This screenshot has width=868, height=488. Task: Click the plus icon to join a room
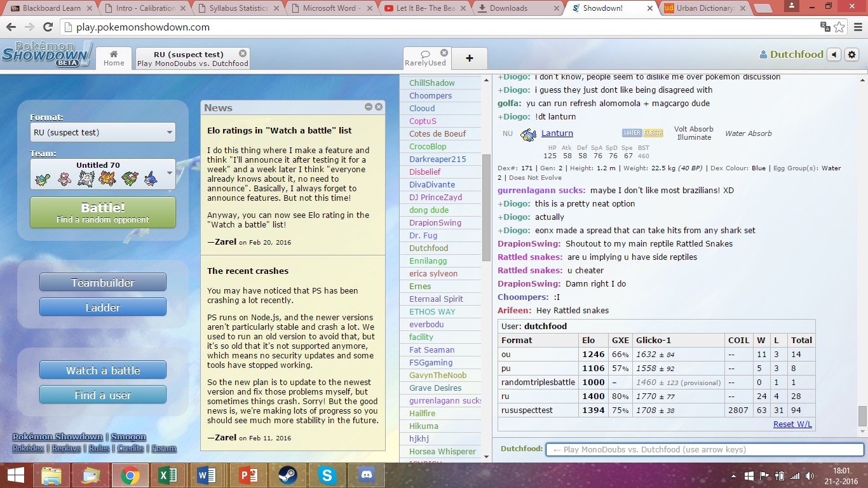coord(469,58)
